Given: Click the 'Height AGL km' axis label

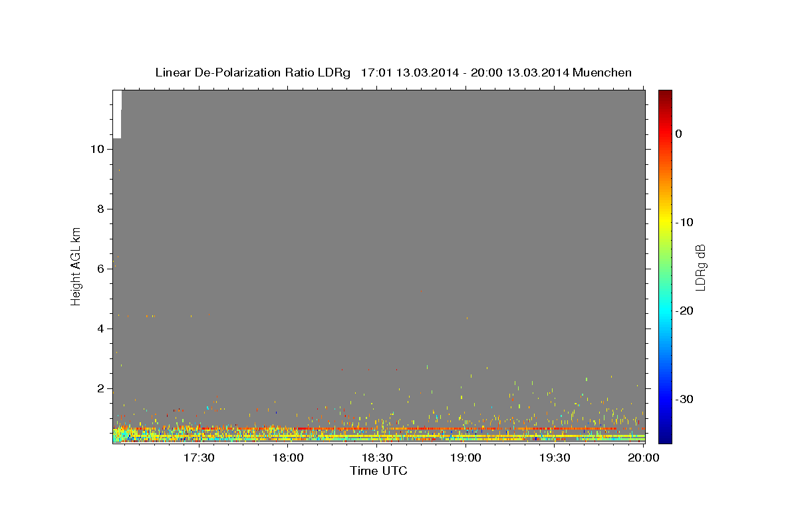Looking at the screenshot, I should (x=76, y=265).
